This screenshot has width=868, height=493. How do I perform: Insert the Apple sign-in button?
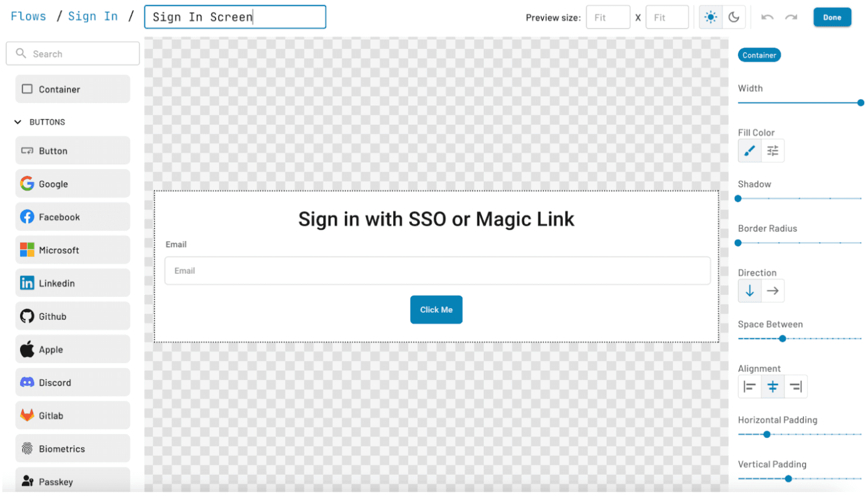coord(72,348)
